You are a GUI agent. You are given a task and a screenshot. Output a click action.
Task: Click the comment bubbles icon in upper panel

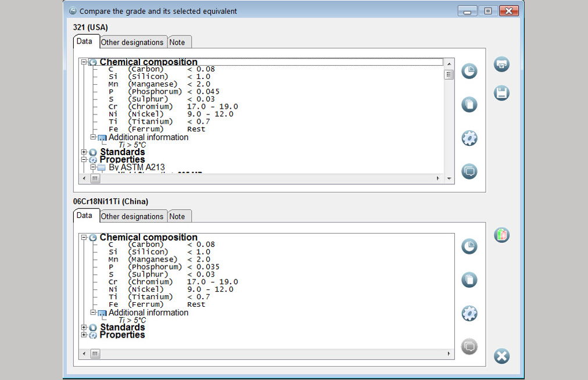[469, 171]
